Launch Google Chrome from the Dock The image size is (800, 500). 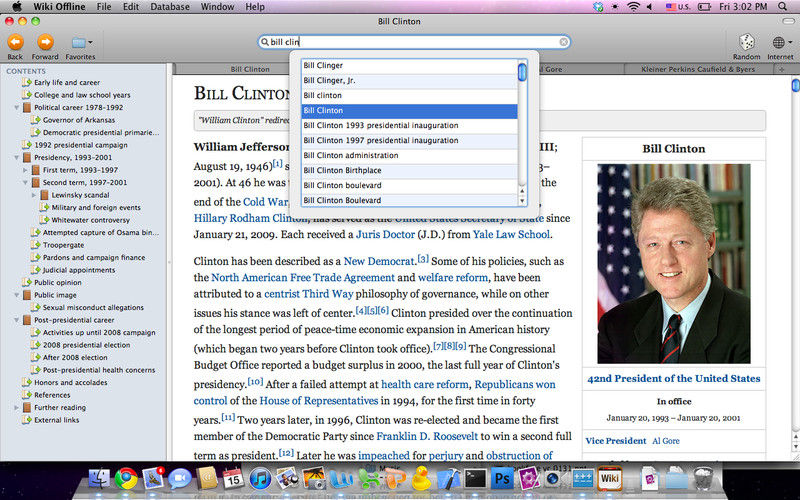(126, 479)
